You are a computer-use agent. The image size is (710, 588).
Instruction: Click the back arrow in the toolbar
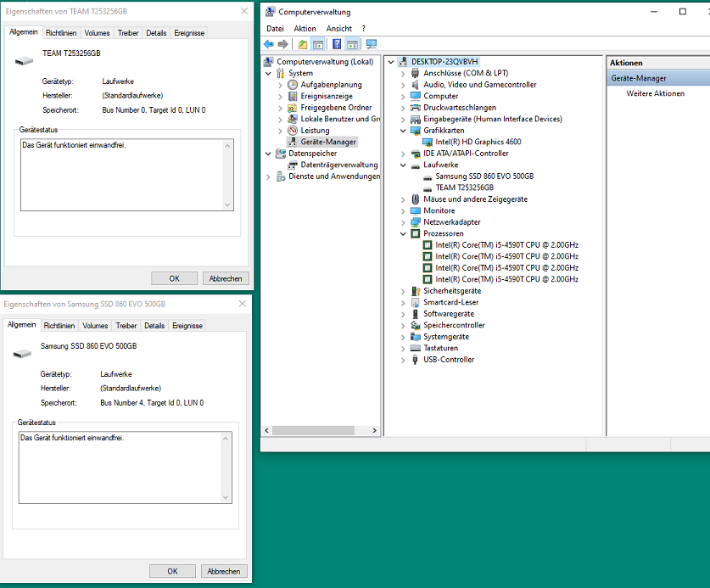coord(269,44)
